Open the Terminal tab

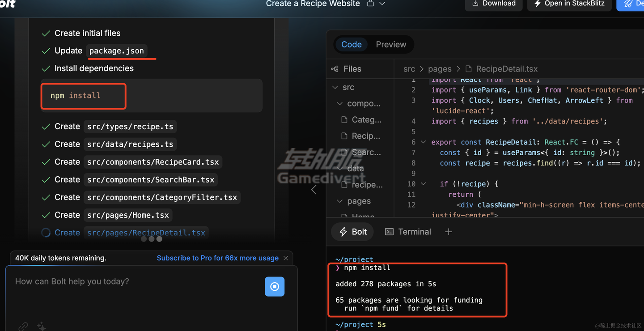tap(408, 232)
